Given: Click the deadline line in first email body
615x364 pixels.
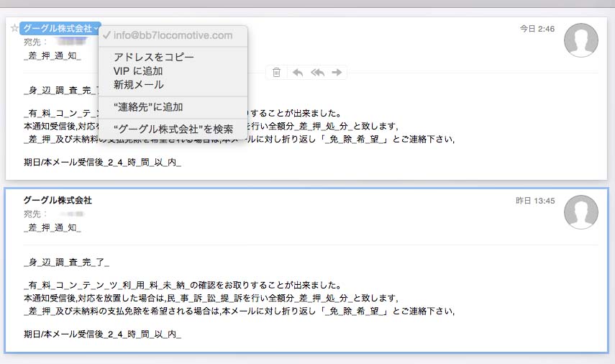Looking at the screenshot, I should 102,163.
